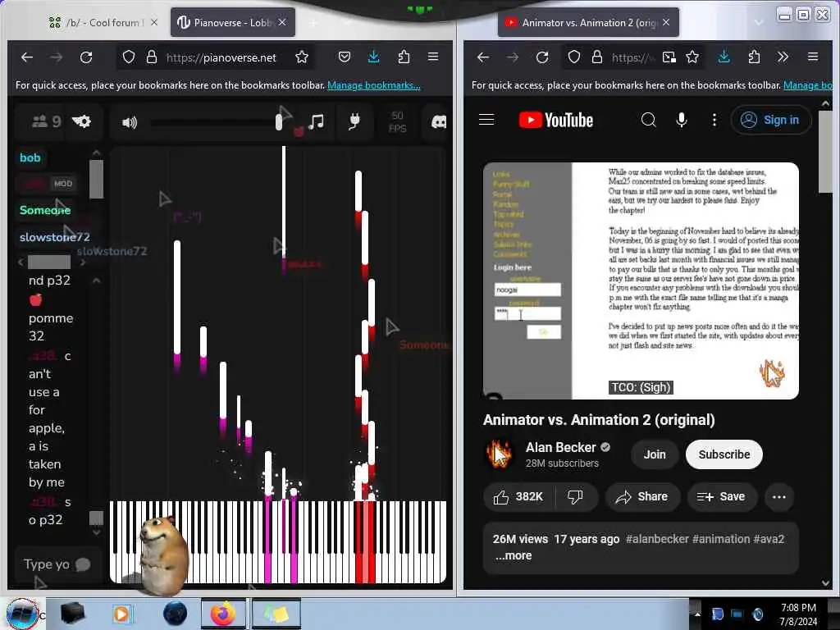840x630 pixels.
Task: Click Manage bookmarks link in left browser
Action: tap(374, 85)
